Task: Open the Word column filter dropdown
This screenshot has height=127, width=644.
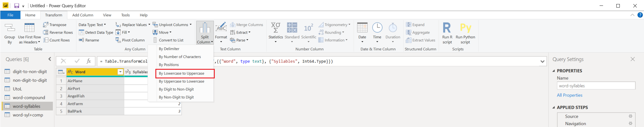Action: point(120,72)
